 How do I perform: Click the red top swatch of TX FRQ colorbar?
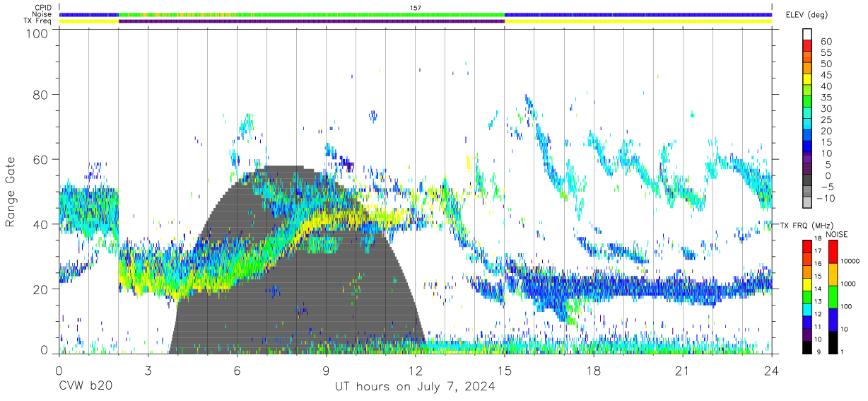point(807,246)
